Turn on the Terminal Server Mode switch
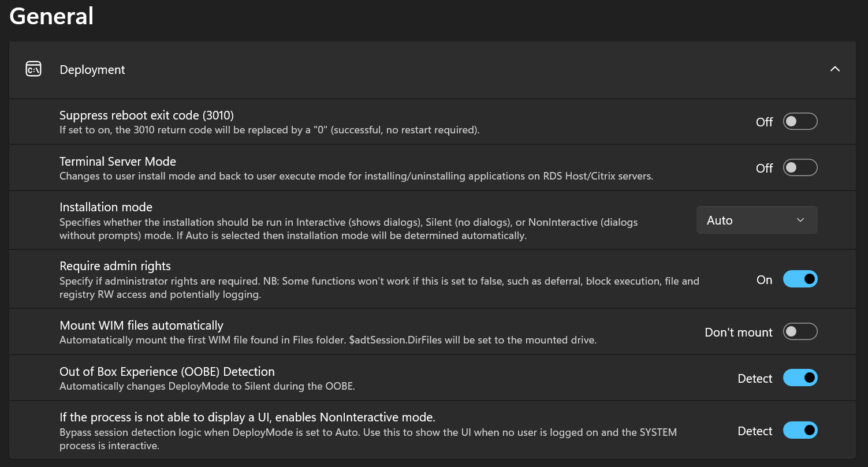 pyautogui.click(x=800, y=168)
